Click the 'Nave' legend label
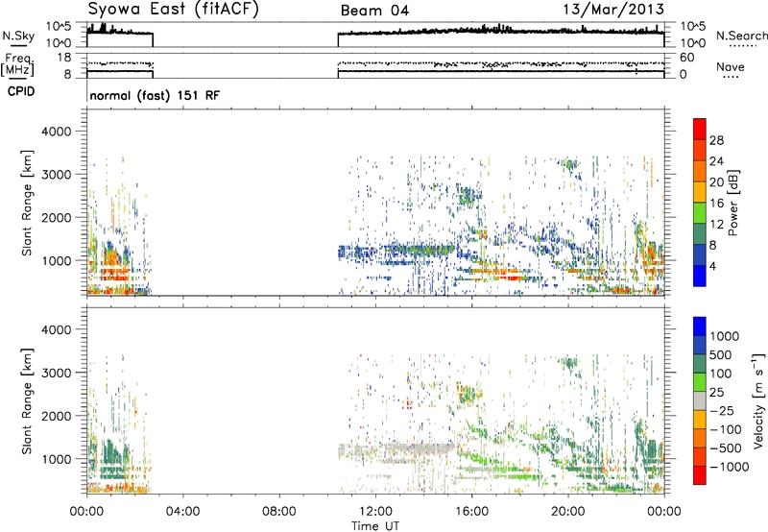Image resolution: width=768 pixels, height=532 pixels. (x=731, y=66)
